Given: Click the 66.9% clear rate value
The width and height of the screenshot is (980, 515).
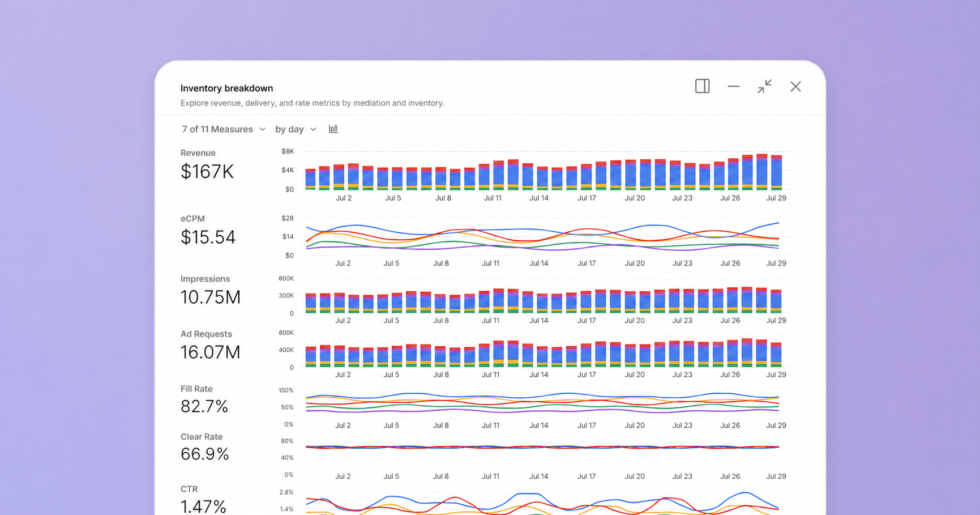Looking at the screenshot, I should coord(204,454).
